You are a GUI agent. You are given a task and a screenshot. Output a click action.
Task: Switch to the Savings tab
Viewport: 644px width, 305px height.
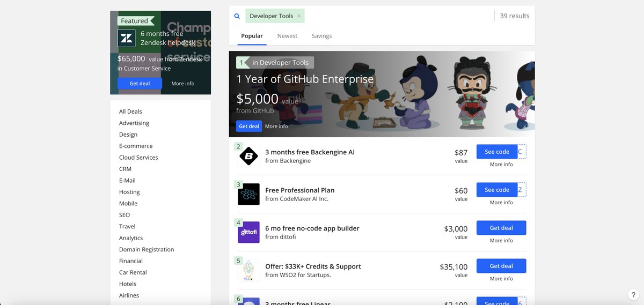[321, 36]
